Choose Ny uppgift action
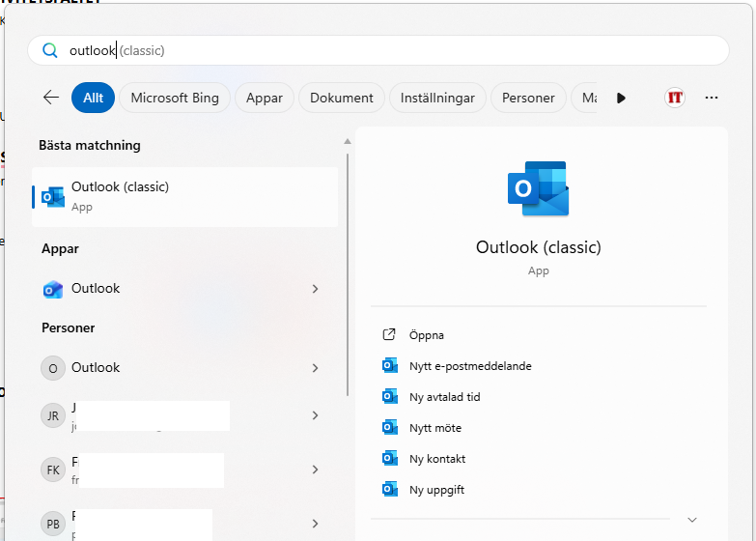756x541 pixels. point(436,490)
